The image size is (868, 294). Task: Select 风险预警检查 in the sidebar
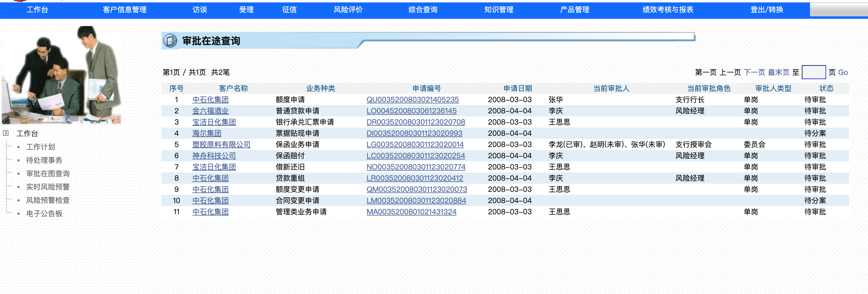[x=48, y=200]
